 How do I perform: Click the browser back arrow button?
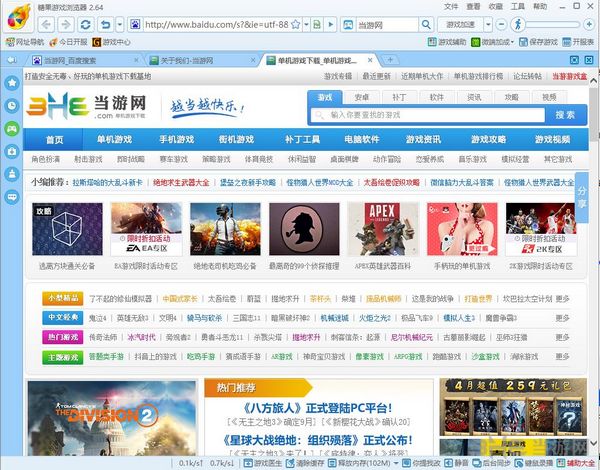[46, 25]
